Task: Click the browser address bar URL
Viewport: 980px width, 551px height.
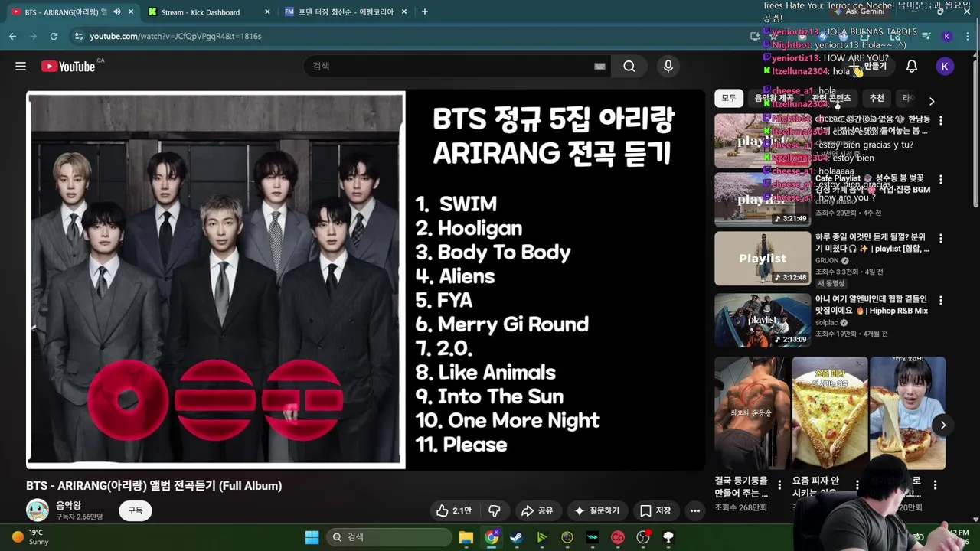Action: coord(175,36)
